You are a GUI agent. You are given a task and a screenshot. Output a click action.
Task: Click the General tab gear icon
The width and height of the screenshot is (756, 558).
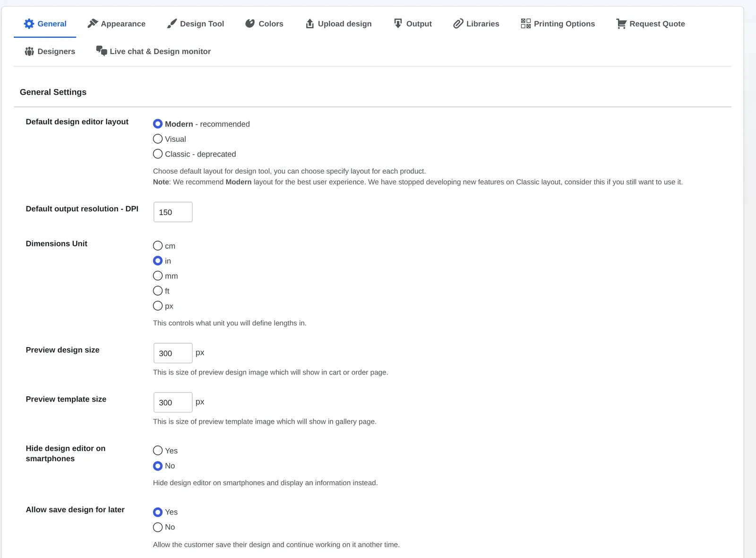(29, 24)
